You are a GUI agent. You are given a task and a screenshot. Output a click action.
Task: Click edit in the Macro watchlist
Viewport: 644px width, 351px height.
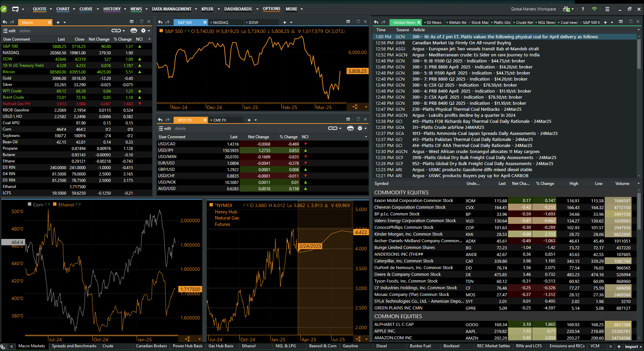pos(12,31)
